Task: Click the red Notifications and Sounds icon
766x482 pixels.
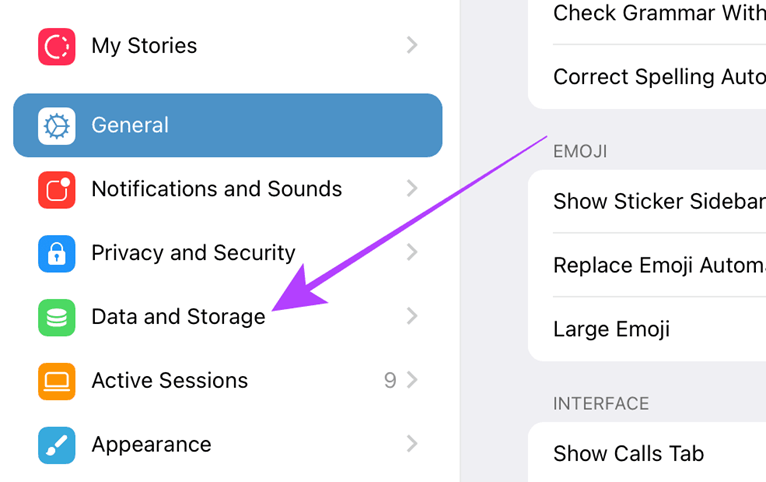Action: click(57, 189)
